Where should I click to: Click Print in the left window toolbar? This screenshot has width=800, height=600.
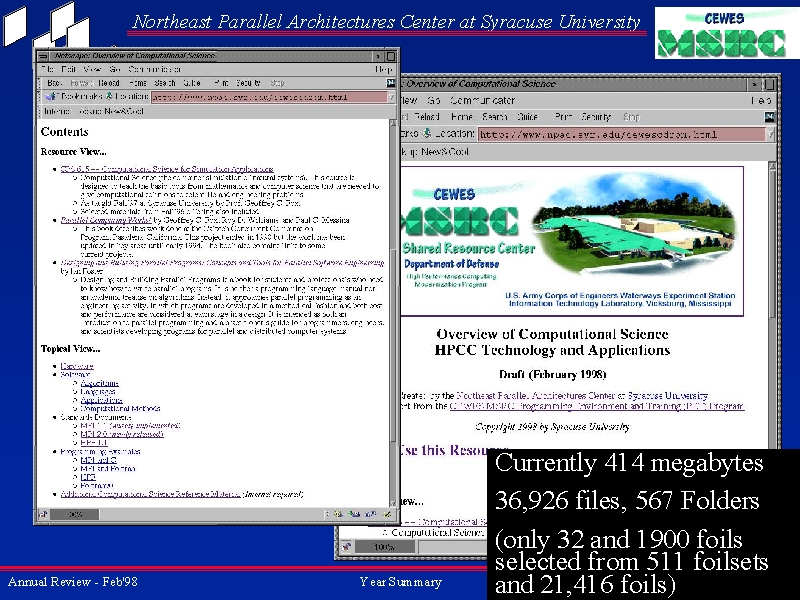click(221, 83)
